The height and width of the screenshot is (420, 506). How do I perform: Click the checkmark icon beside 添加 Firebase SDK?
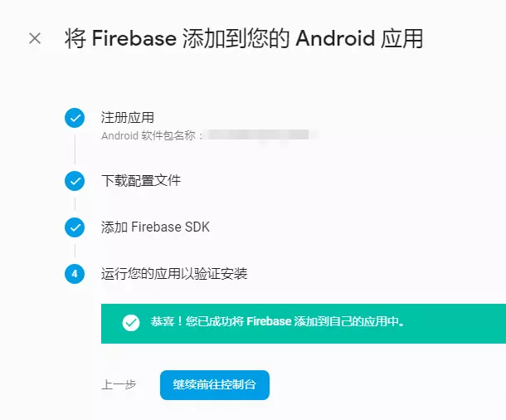click(75, 227)
